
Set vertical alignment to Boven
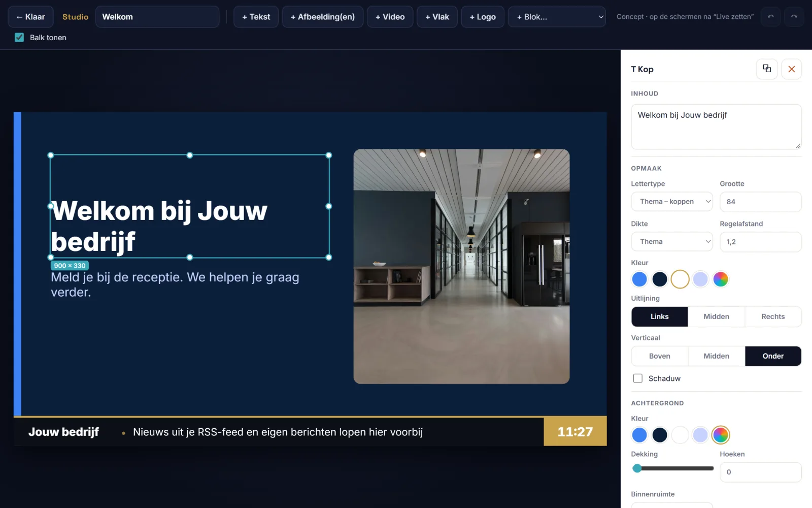660,356
